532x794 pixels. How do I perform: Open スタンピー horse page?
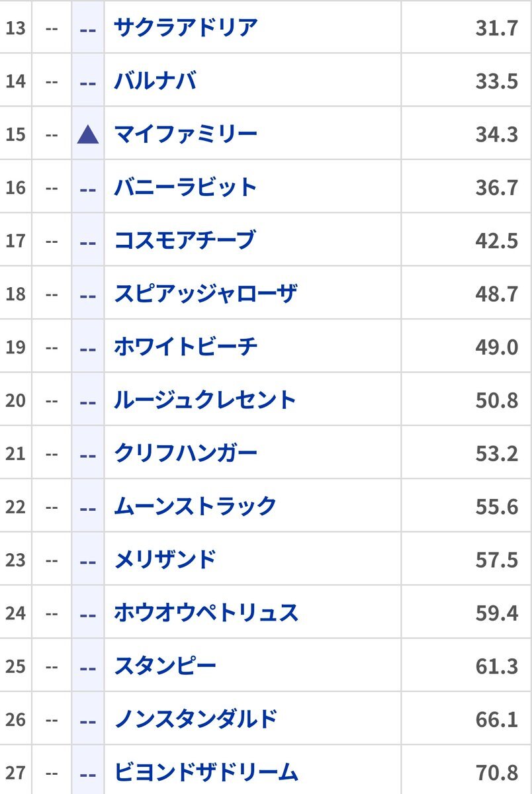(x=165, y=666)
